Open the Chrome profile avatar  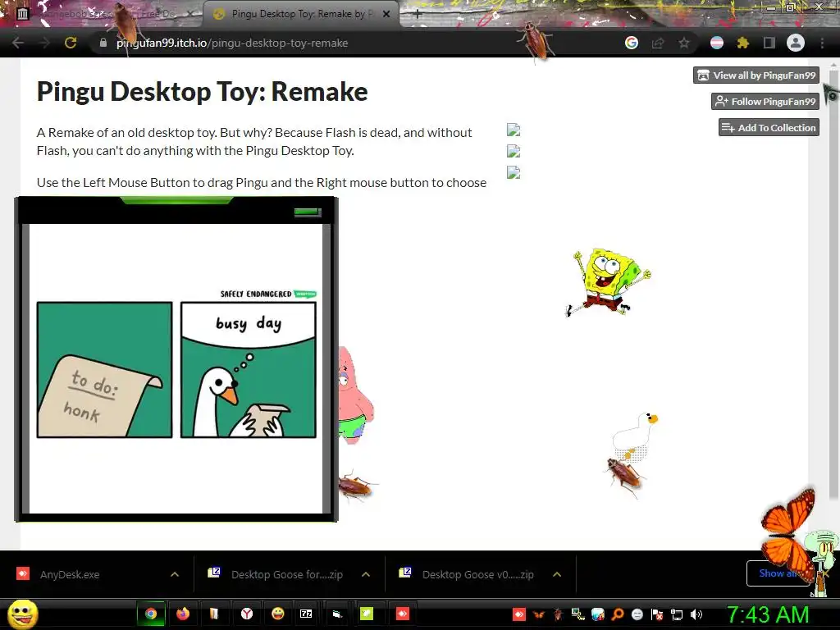tap(796, 43)
